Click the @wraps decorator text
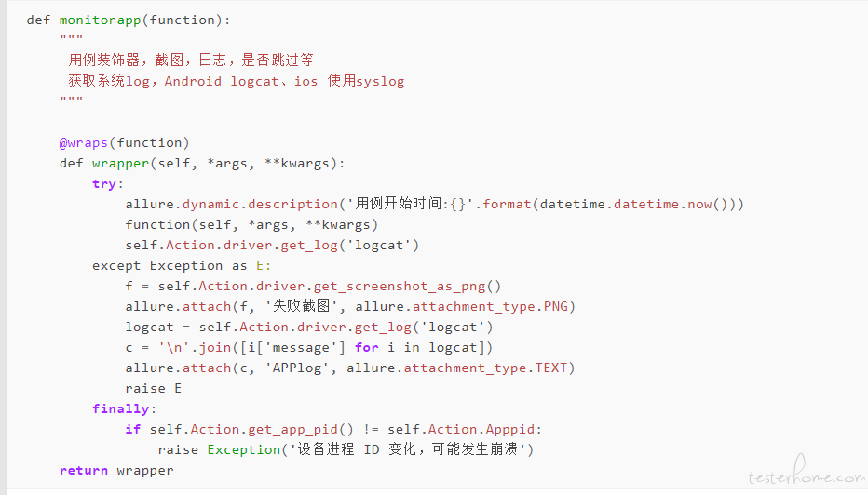Screen dimensions: 868x495 84,143
